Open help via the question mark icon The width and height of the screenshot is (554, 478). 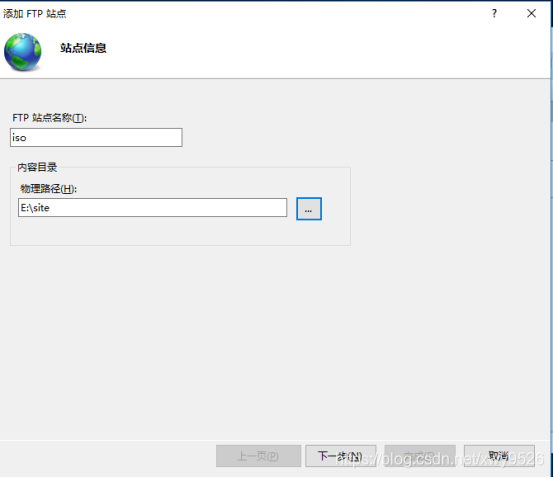494,13
